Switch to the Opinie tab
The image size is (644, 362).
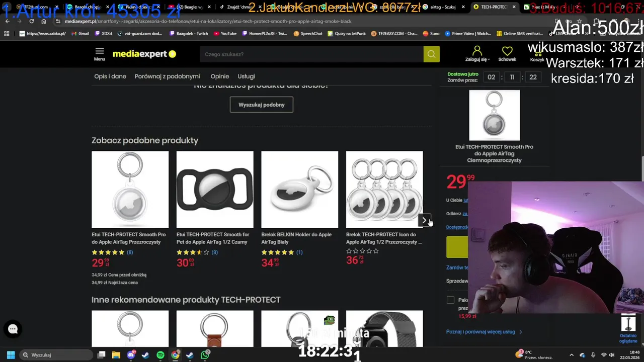tap(220, 76)
